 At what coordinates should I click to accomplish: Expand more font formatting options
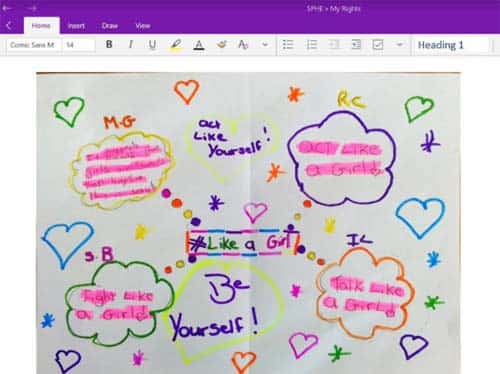pos(265,44)
